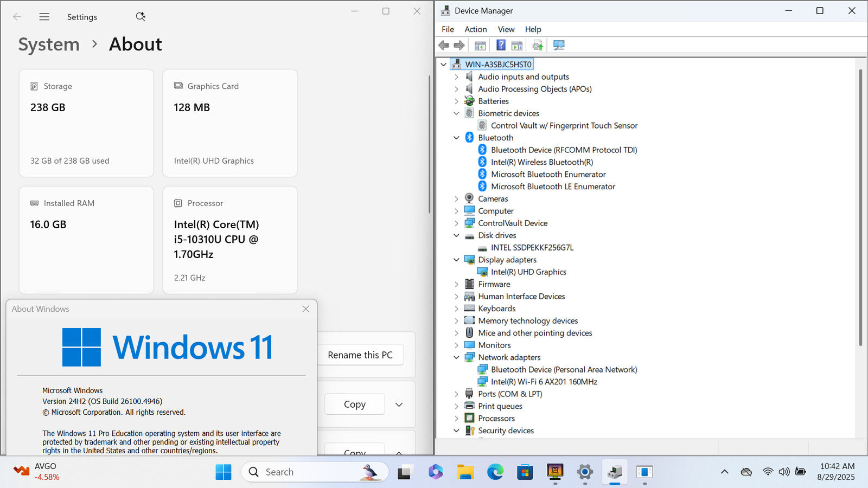Collapse the Disk drives category
The height and width of the screenshot is (488, 868).
tap(456, 235)
